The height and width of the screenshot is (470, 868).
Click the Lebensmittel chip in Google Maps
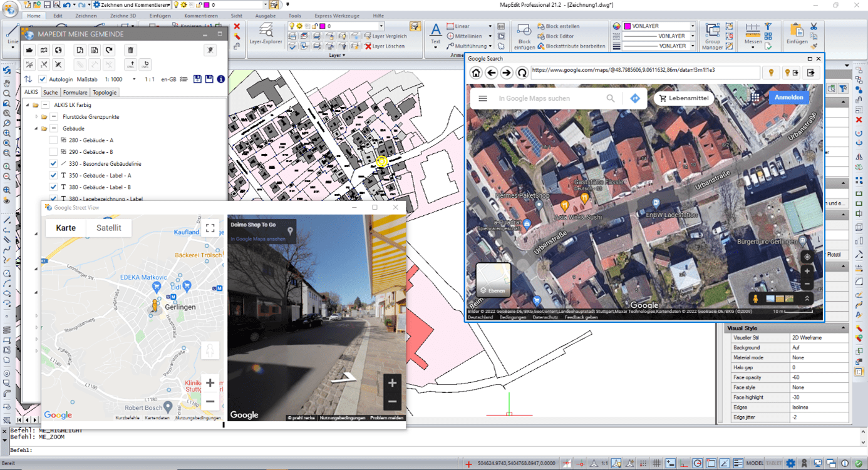click(684, 98)
